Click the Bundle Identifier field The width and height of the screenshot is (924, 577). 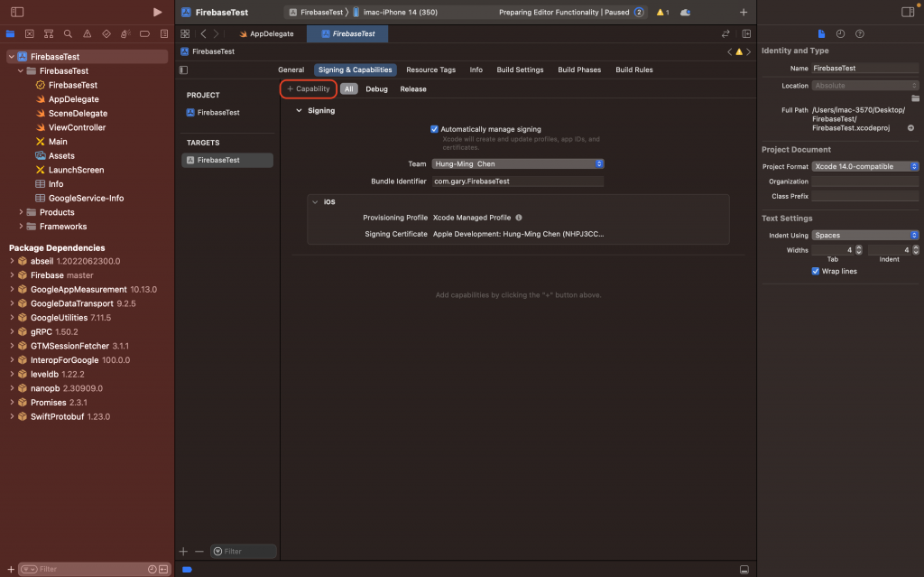[x=517, y=181]
